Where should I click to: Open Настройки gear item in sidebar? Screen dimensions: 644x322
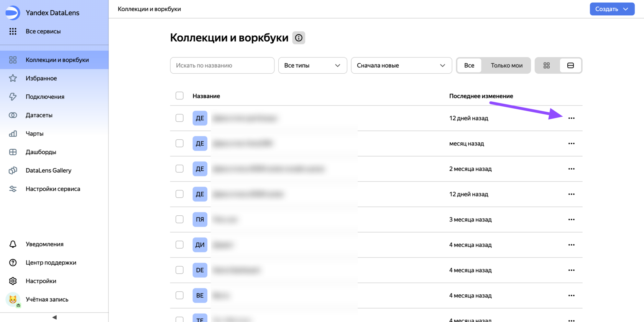54,281
